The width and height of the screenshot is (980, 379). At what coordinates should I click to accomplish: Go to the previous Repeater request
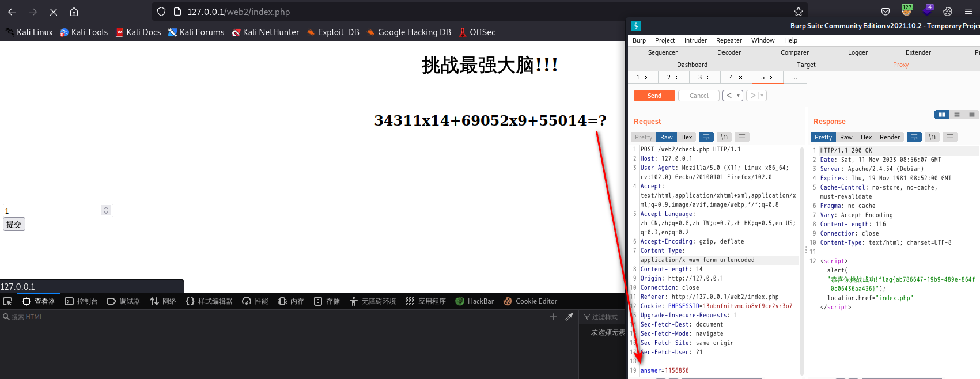click(x=729, y=96)
